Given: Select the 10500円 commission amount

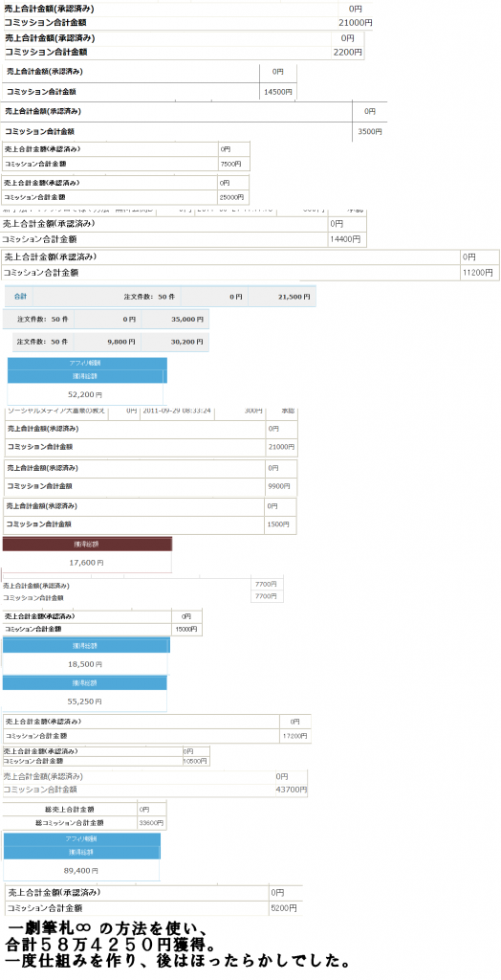Looking at the screenshot, I should 195,761.
